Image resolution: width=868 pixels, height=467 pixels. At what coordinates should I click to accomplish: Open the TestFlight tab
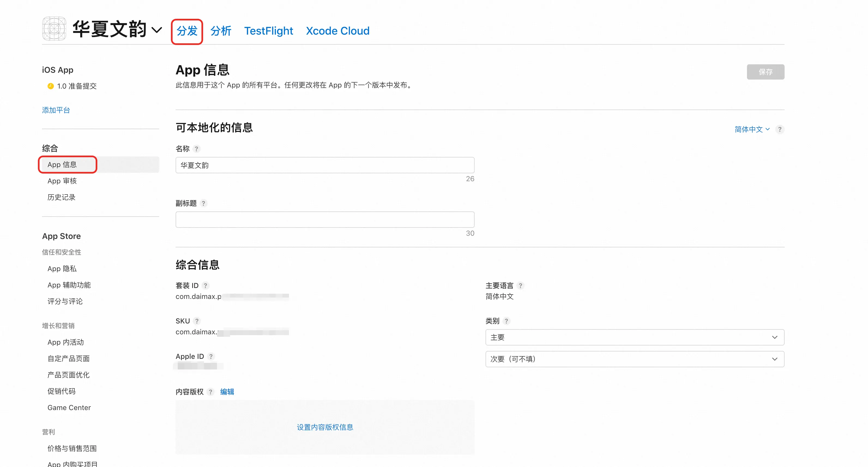pos(269,31)
